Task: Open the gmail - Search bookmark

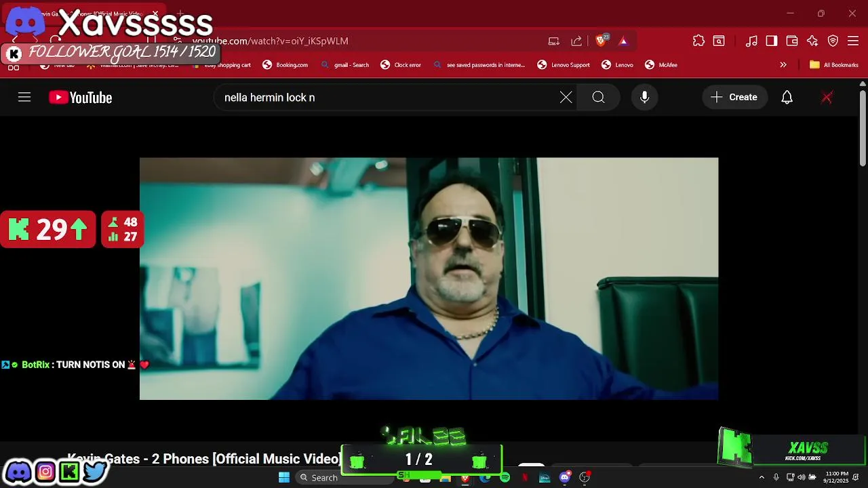Action: coord(344,65)
